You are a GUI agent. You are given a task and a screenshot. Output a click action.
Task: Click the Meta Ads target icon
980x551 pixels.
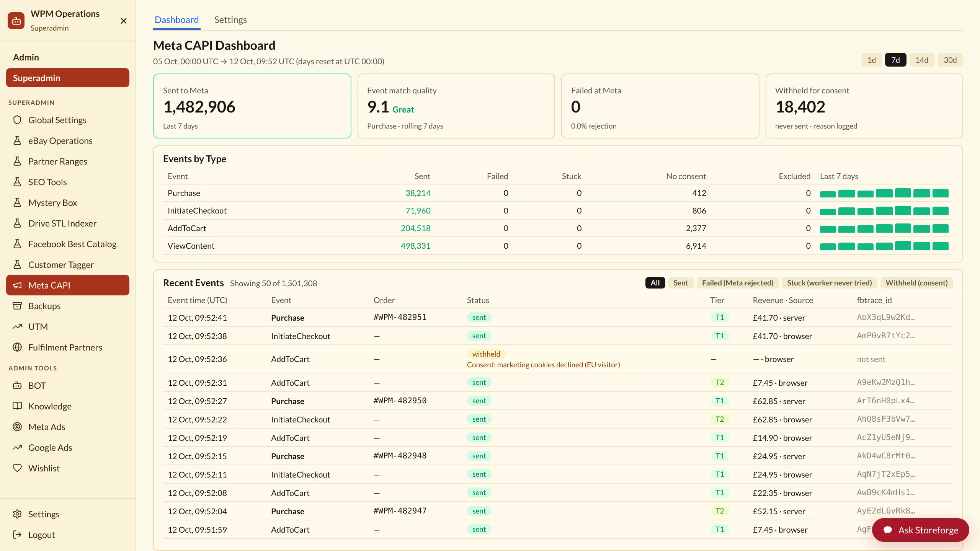[x=17, y=427]
